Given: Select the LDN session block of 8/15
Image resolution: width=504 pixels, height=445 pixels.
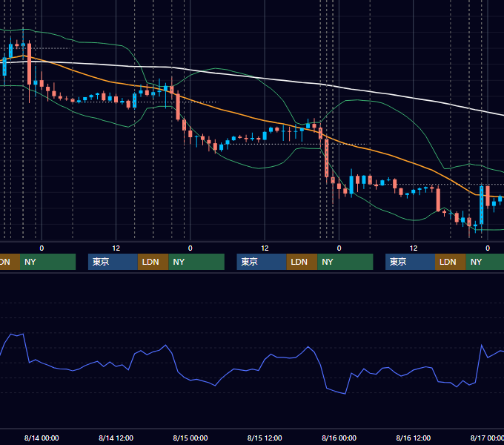Looking at the screenshot, I should point(302,262).
